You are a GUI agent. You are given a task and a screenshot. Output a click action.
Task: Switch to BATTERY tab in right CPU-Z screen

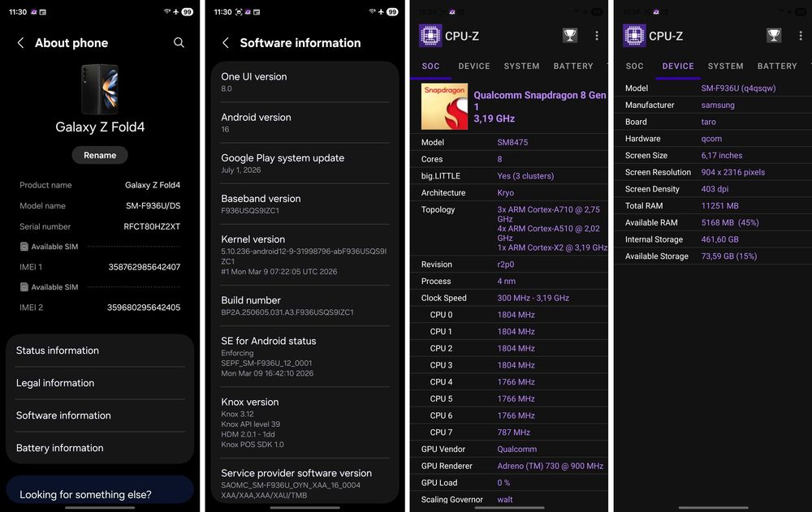777,67
